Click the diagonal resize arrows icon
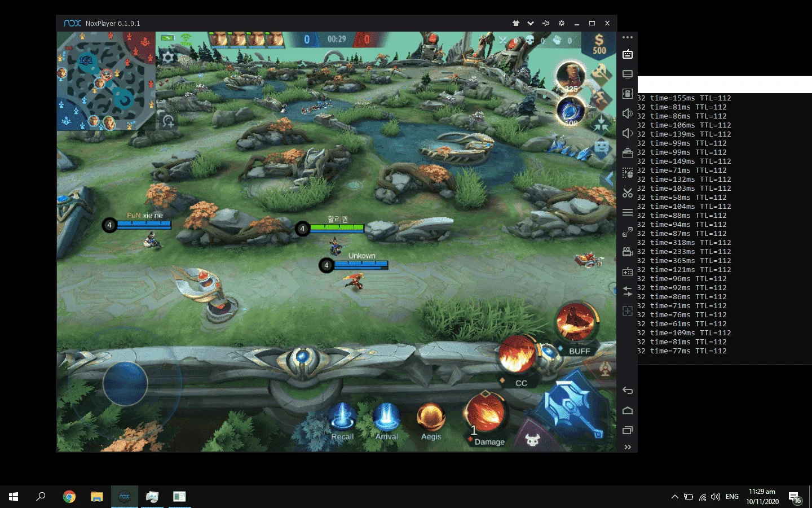The image size is (812, 508). (628, 232)
